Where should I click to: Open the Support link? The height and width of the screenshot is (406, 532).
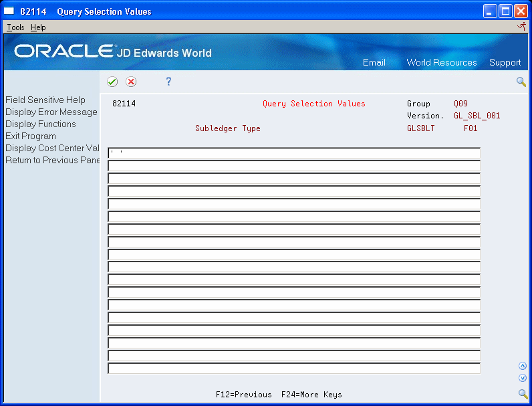[505, 62]
